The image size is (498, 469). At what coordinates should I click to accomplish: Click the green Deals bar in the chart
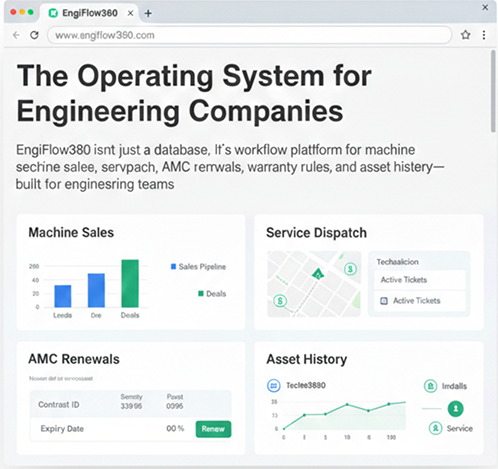(x=130, y=283)
